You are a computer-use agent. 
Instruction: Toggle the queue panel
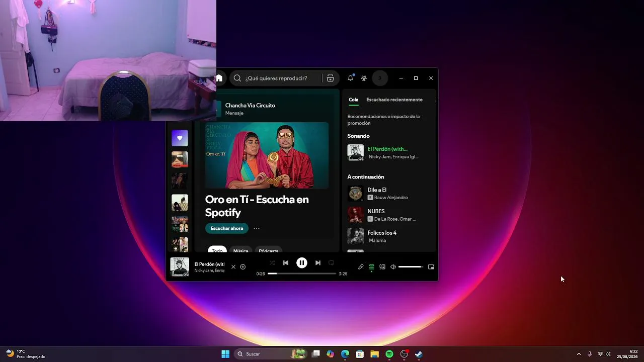[x=372, y=267]
